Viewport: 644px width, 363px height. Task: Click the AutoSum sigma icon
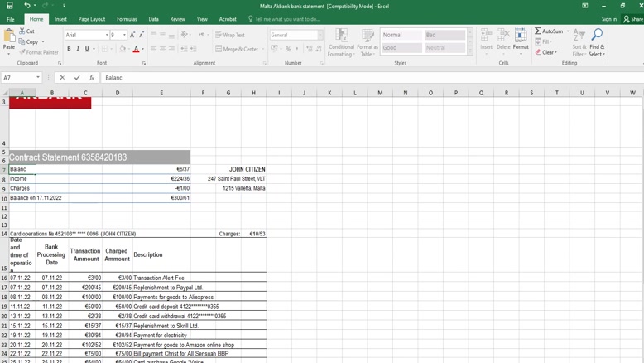(538, 31)
